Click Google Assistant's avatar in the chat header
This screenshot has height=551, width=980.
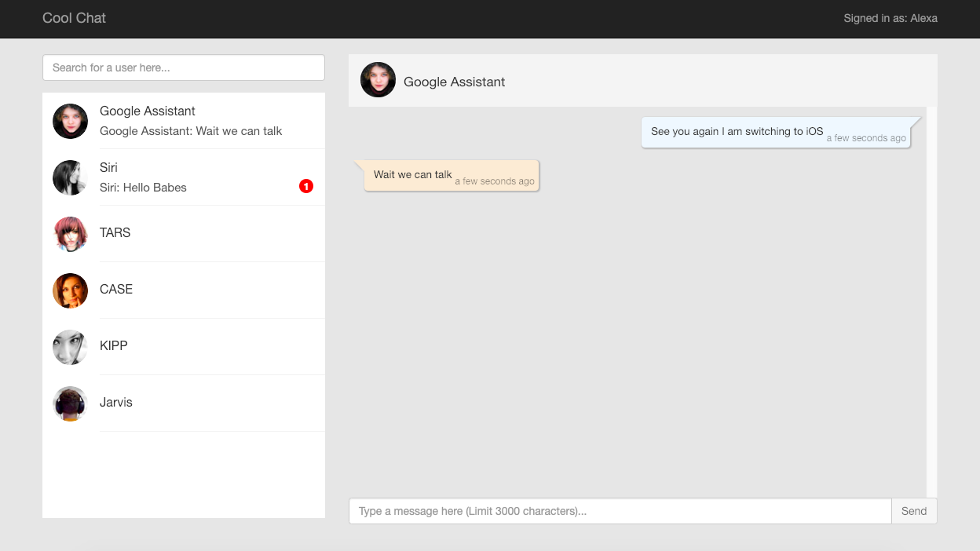(378, 79)
